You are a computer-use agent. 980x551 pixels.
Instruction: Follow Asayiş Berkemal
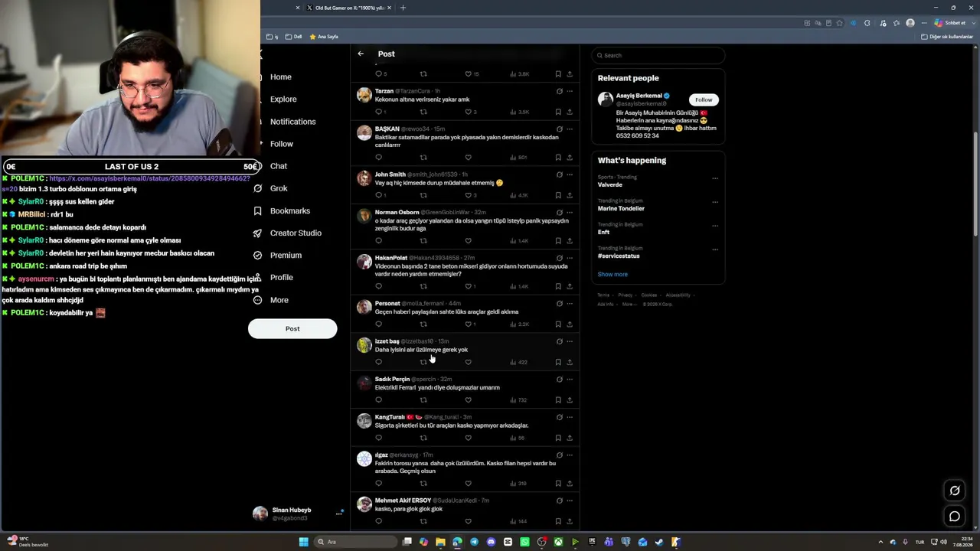[x=704, y=99]
